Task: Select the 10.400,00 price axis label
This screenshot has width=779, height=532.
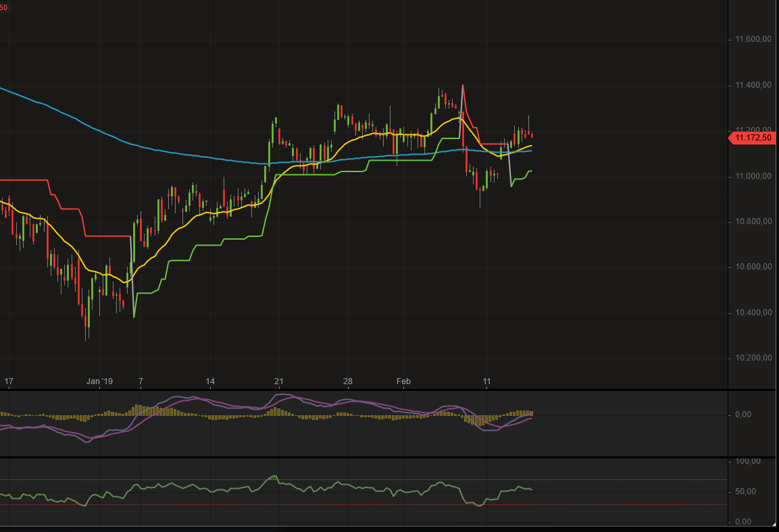Action: click(x=753, y=313)
